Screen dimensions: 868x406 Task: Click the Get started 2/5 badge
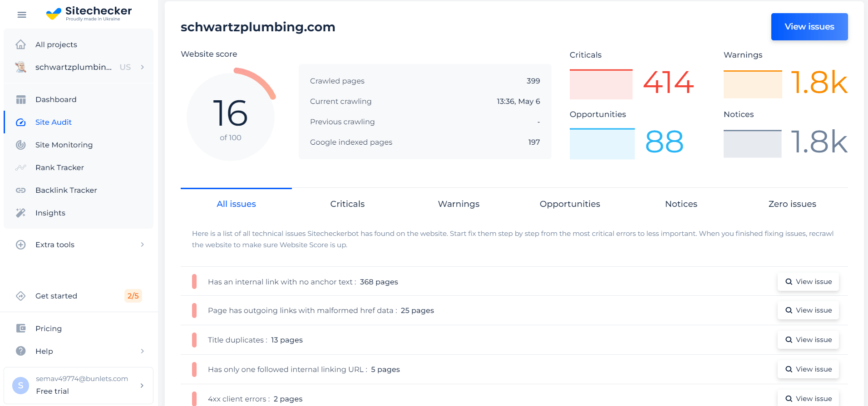tap(133, 296)
